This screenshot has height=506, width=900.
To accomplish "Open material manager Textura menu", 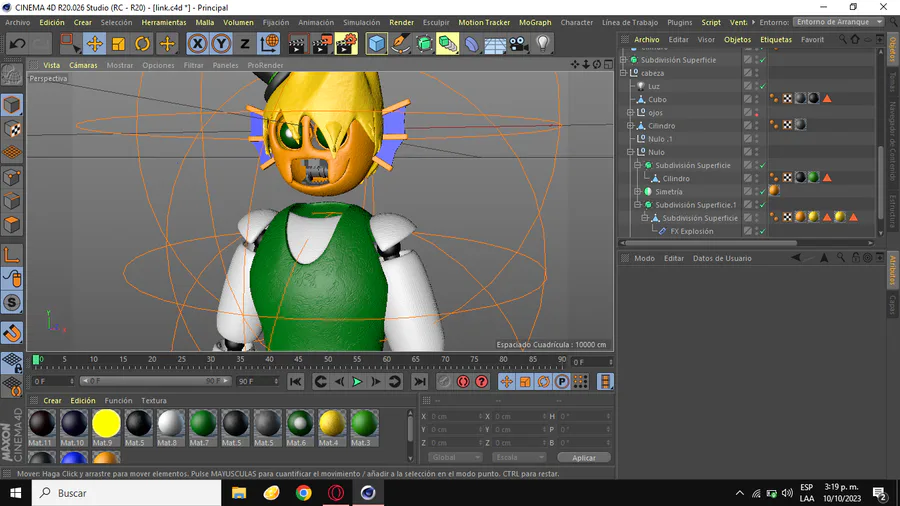I will coord(154,400).
